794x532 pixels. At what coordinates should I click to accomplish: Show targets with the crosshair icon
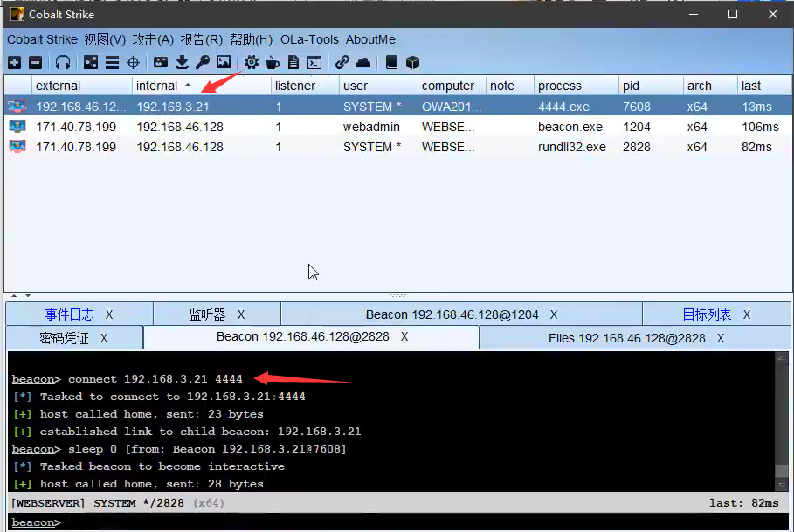click(134, 63)
